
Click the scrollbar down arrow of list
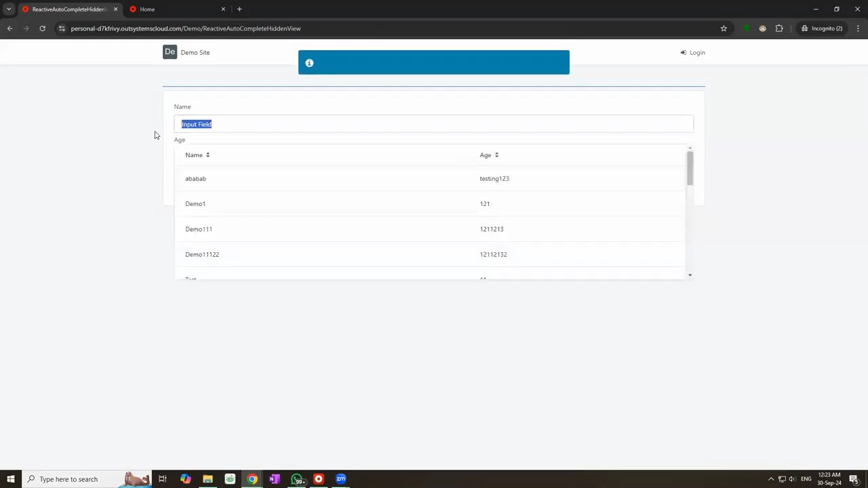(690, 275)
